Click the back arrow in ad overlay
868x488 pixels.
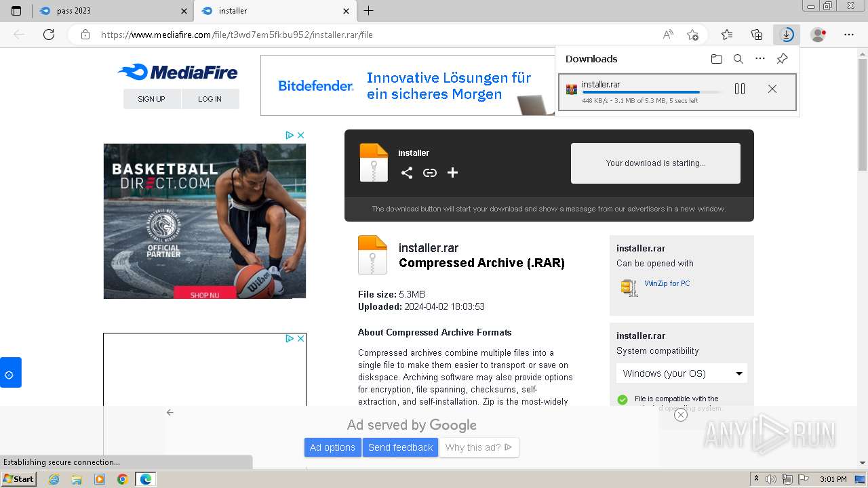pyautogui.click(x=170, y=412)
